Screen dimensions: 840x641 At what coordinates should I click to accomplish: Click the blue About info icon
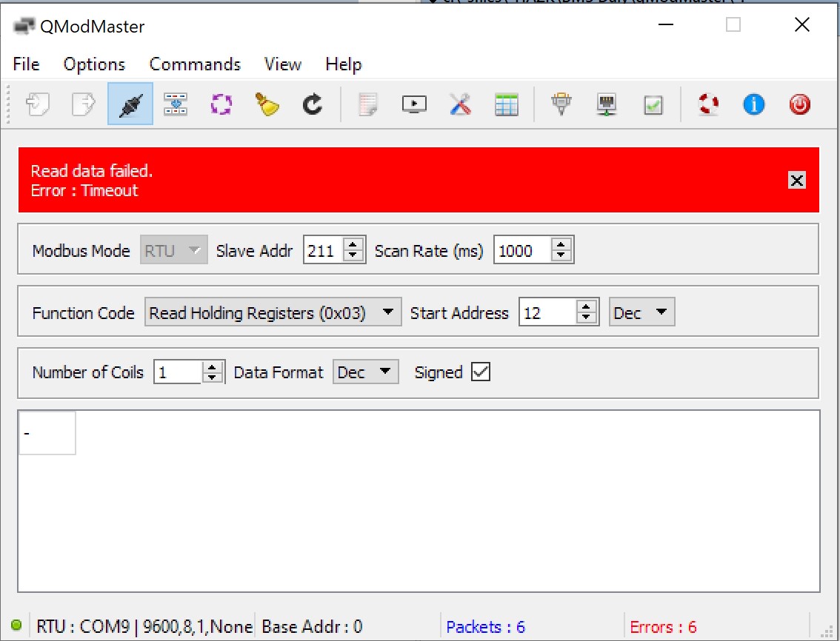click(754, 104)
